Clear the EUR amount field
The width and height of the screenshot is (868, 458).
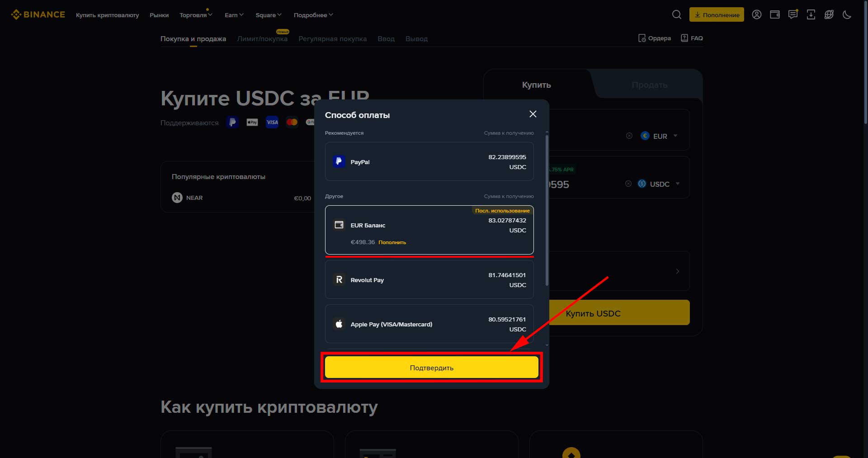click(629, 136)
